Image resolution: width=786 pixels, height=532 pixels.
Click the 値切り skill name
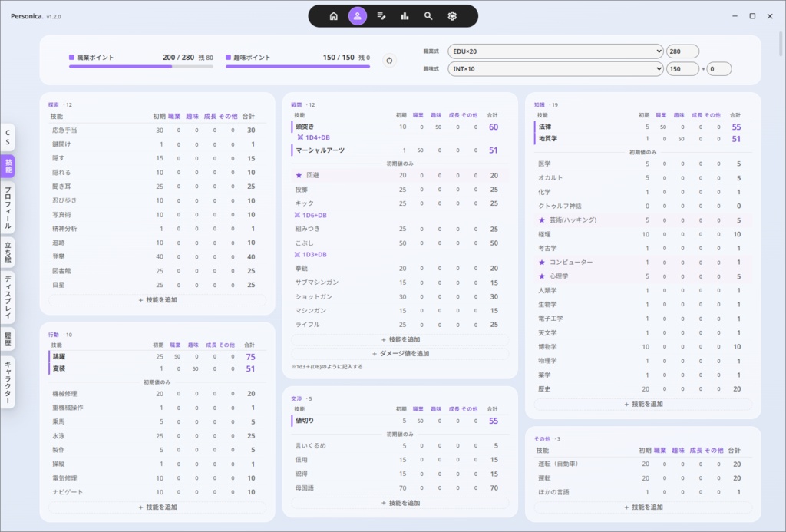[x=305, y=421]
